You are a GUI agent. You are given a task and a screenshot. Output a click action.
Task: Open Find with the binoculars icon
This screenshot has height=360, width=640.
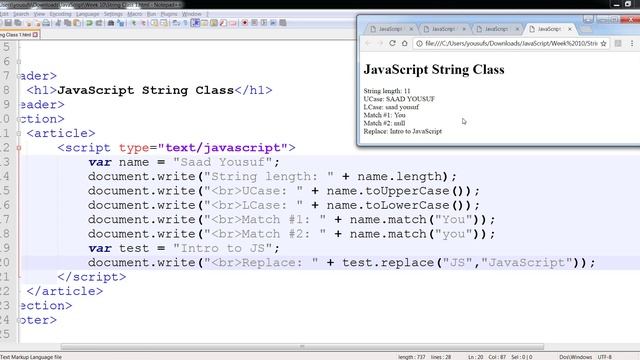(x=111, y=23)
